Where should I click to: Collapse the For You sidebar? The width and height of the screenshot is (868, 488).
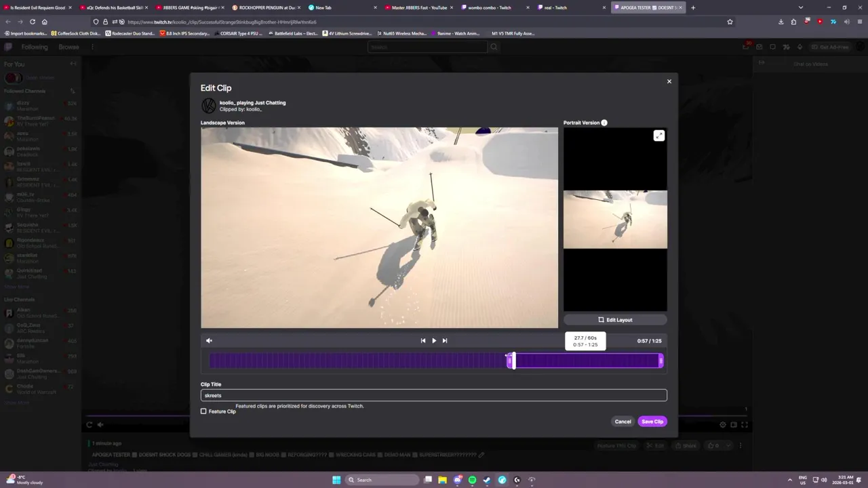pyautogui.click(x=73, y=64)
